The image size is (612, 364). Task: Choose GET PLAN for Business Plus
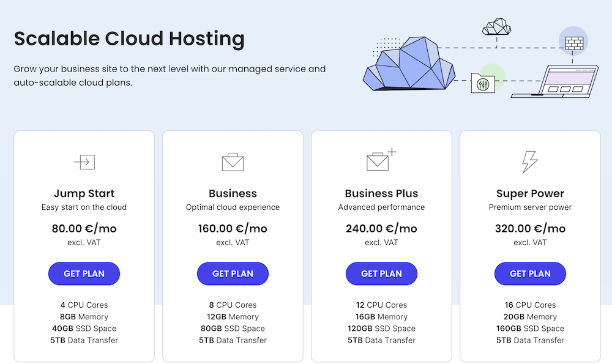click(381, 273)
